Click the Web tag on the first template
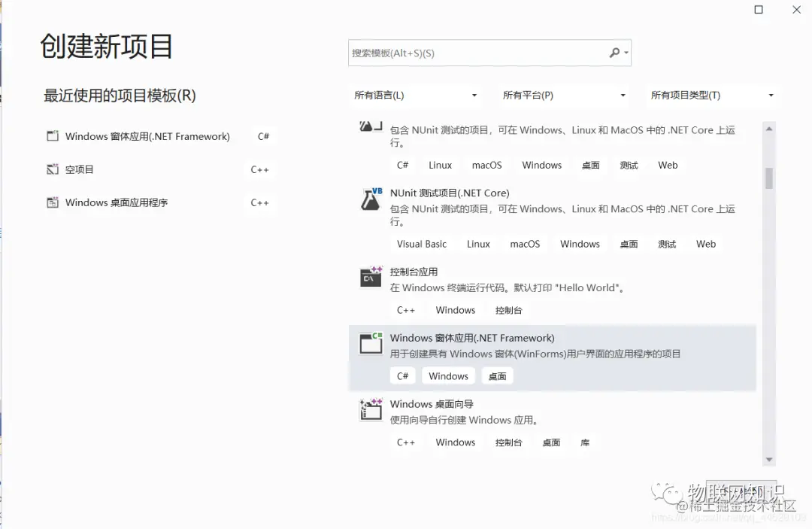Viewport: 812px width, 529px height. (668, 165)
